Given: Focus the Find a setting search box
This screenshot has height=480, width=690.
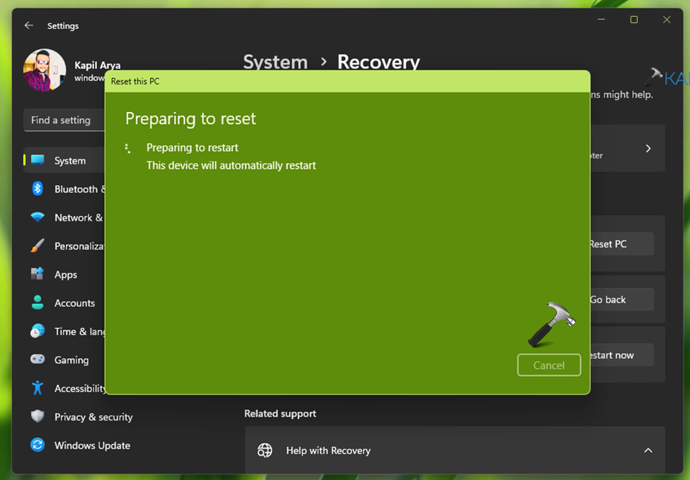Looking at the screenshot, I should tap(64, 120).
